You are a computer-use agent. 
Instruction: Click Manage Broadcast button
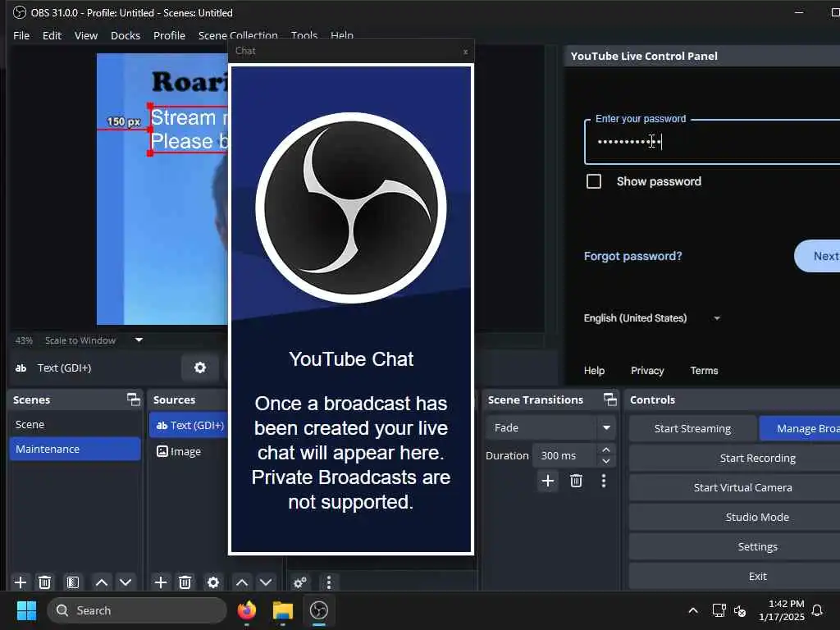[x=800, y=428]
